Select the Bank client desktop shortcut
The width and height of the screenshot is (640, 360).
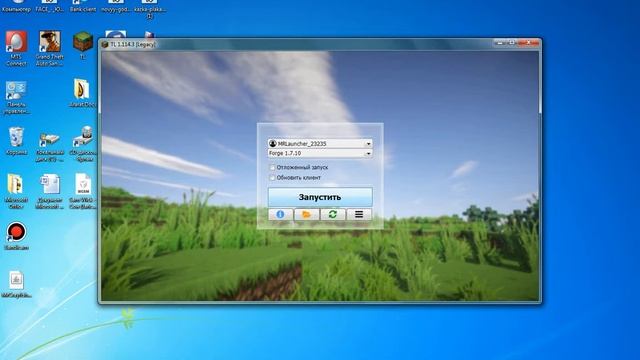(83, 6)
